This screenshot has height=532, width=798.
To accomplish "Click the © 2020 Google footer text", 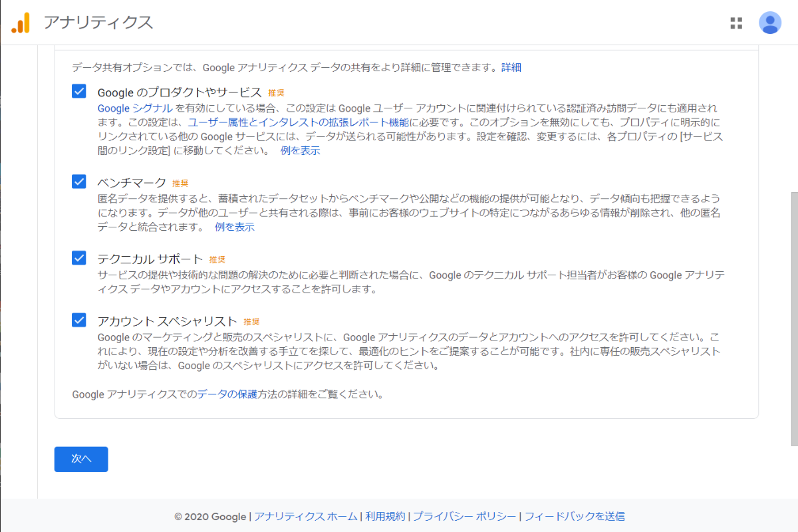I will pyautogui.click(x=210, y=516).
